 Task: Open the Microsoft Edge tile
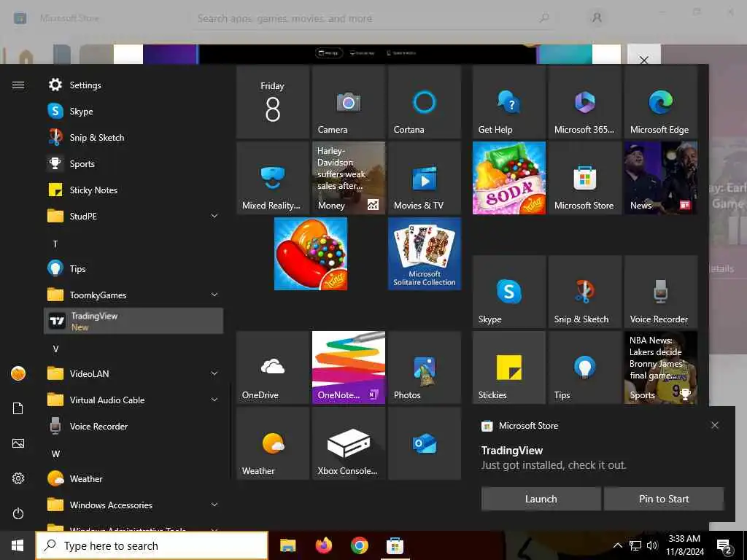pos(660,102)
